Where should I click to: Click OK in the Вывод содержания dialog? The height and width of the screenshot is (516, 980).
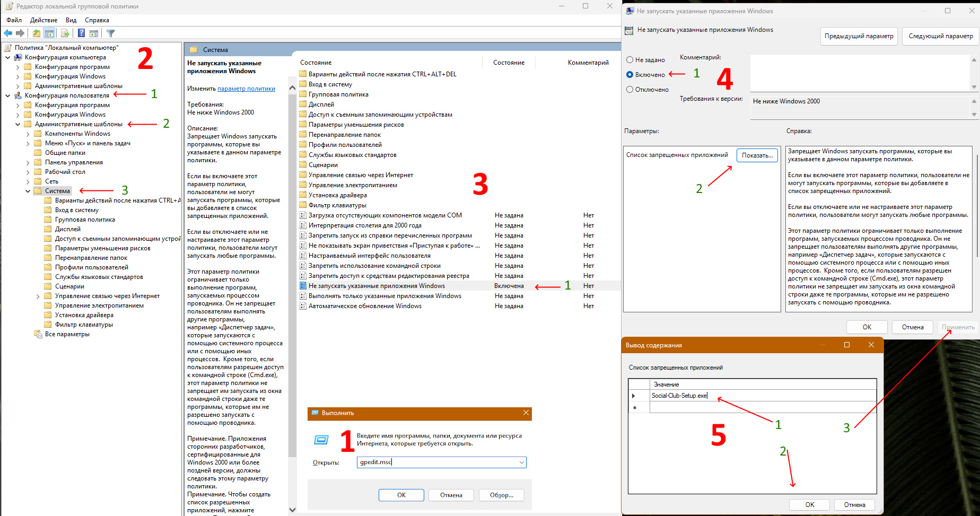pyautogui.click(x=810, y=505)
